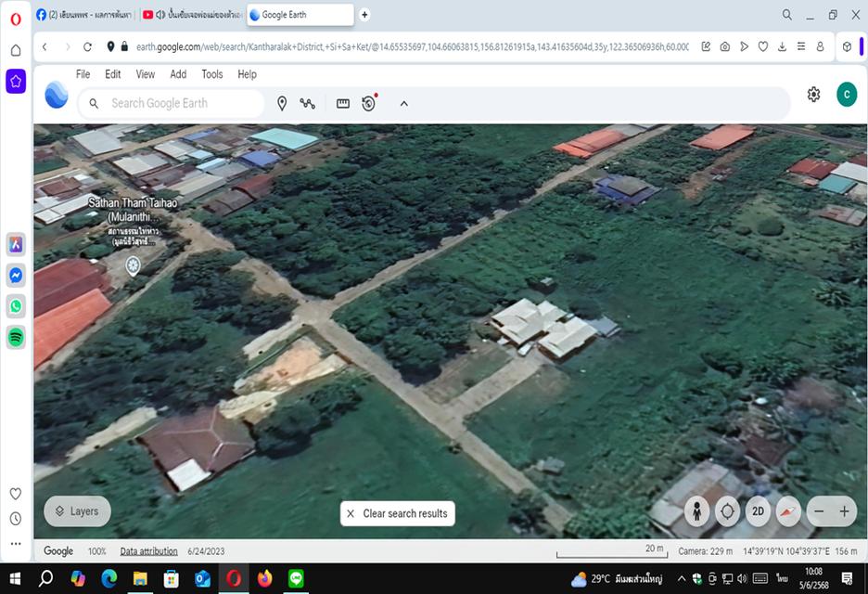The width and height of the screenshot is (868, 594).
Task: Toggle map view to 2D
Action: coord(758,511)
